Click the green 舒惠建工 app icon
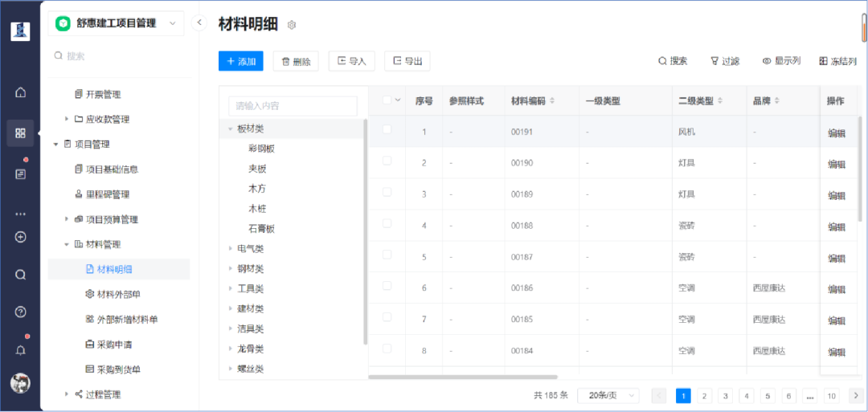 coord(63,23)
